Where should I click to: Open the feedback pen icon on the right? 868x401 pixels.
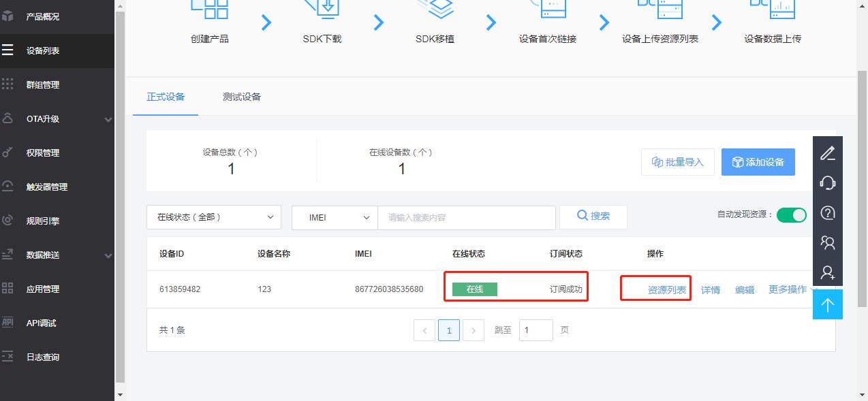coord(827,153)
